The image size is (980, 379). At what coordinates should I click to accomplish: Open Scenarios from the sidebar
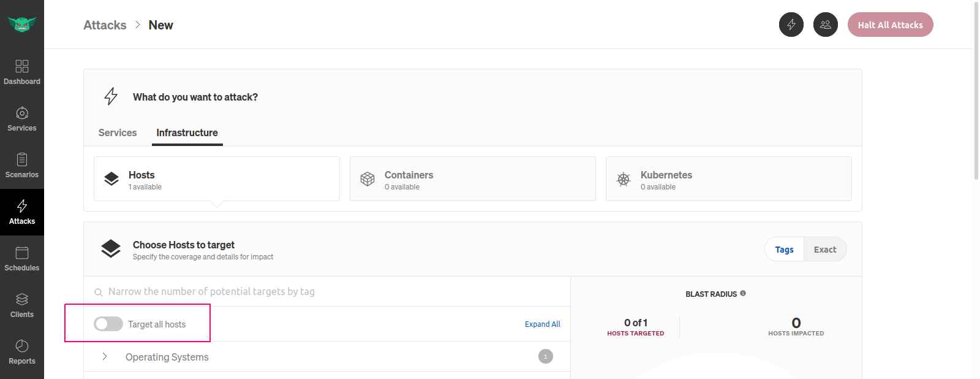tap(22, 166)
